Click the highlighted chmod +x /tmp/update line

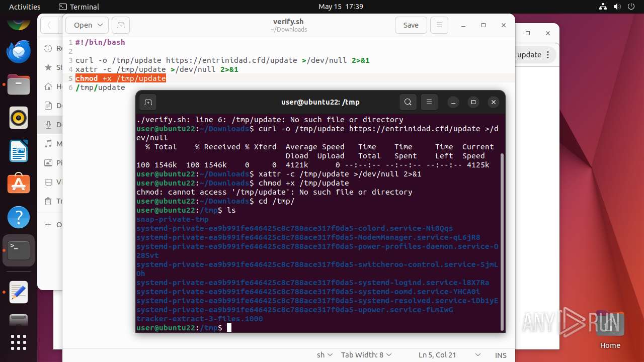point(121,78)
